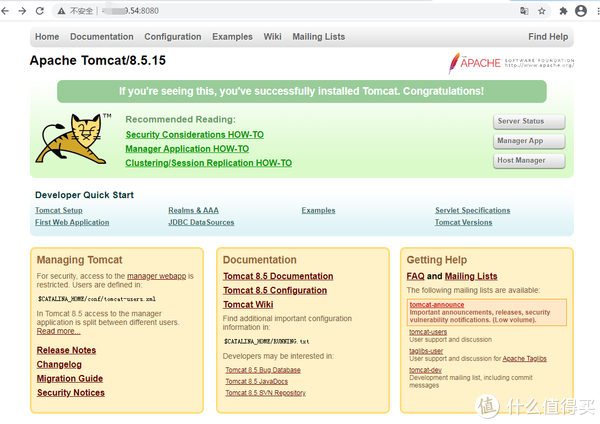Click $CATALINA_HOME/conf/tomcat-users.xml path text
The height and width of the screenshot is (424, 600).
tap(96, 299)
